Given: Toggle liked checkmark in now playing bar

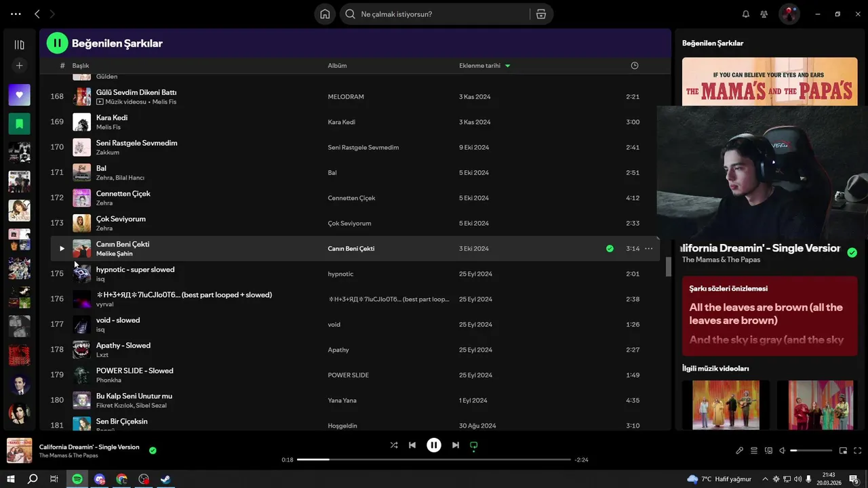Looking at the screenshot, I should click(x=153, y=450).
